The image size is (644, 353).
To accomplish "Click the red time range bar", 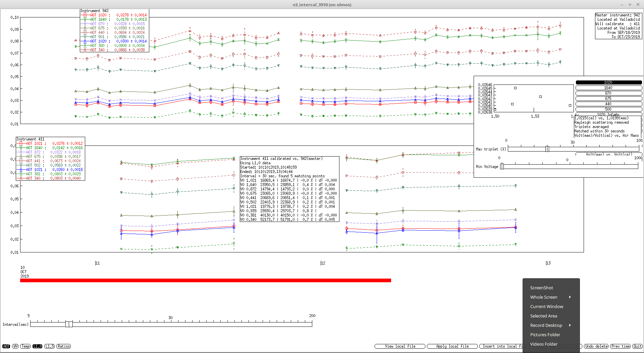I will (205, 280).
